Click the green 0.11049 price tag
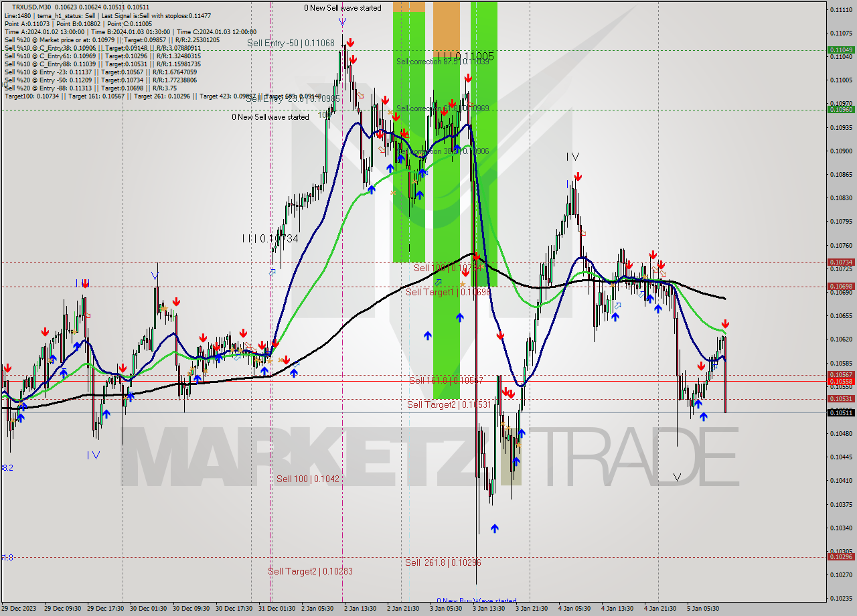 click(841, 50)
